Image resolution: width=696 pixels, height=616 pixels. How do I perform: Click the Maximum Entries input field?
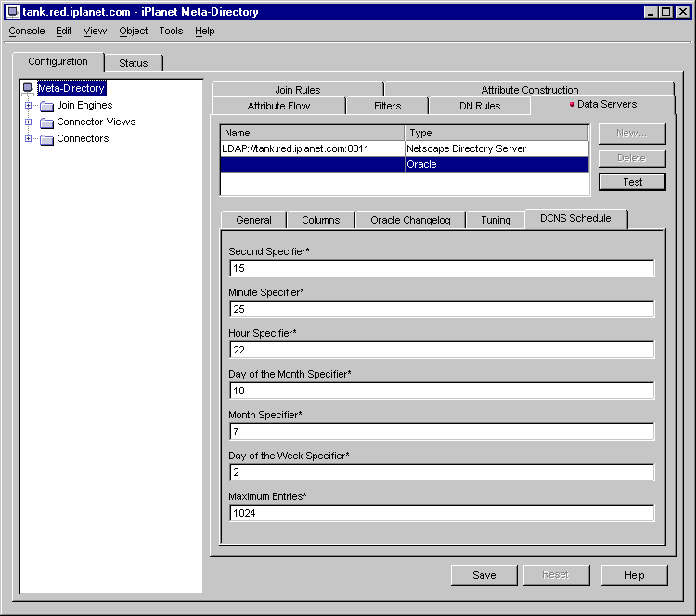click(x=442, y=513)
